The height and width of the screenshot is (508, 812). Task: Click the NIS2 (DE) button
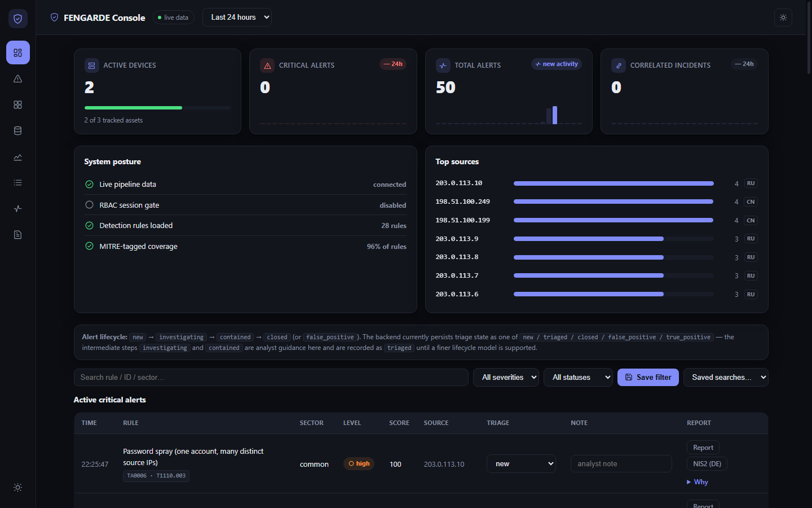click(707, 464)
